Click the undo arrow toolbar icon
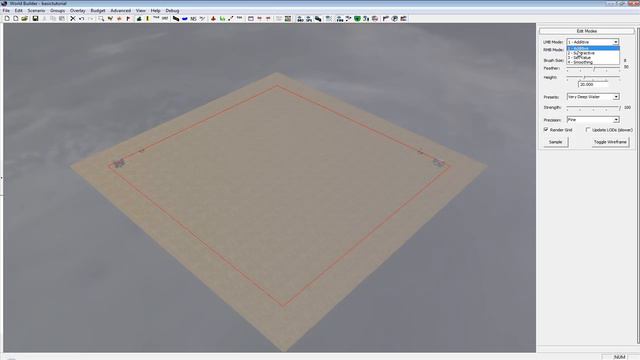 (x=82, y=19)
